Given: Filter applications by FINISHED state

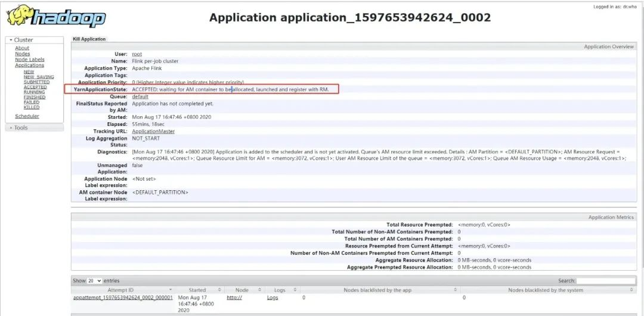Looking at the screenshot, I should click(x=35, y=97).
